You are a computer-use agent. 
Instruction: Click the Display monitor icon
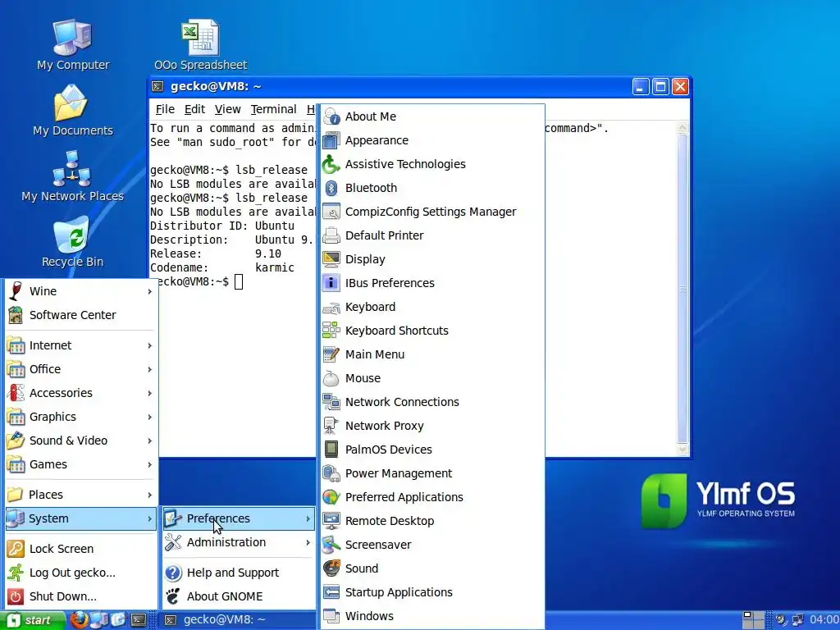[x=331, y=259]
